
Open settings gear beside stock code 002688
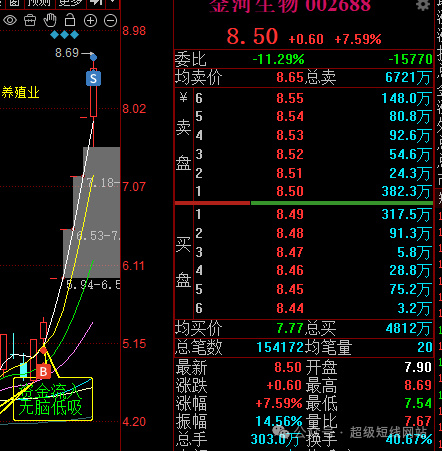[423, 5]
